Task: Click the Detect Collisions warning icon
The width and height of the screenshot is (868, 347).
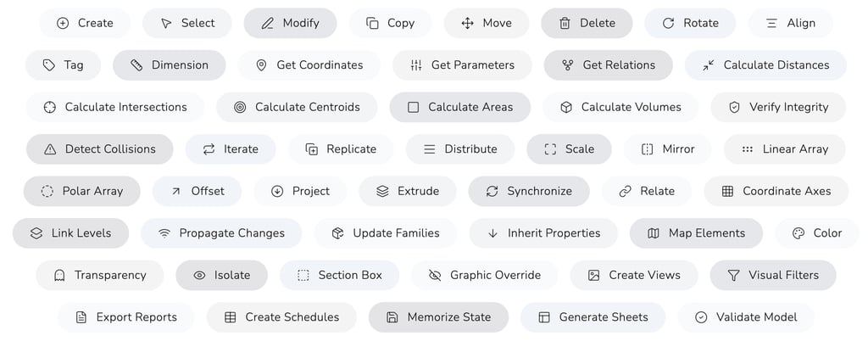Action: (50, 148)
